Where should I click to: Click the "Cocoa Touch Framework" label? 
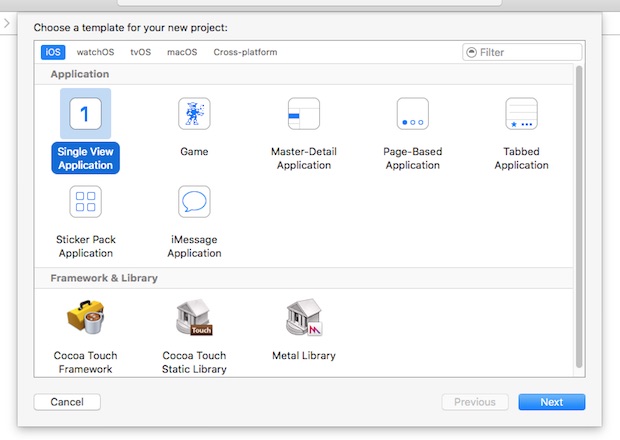coord(85,362)
